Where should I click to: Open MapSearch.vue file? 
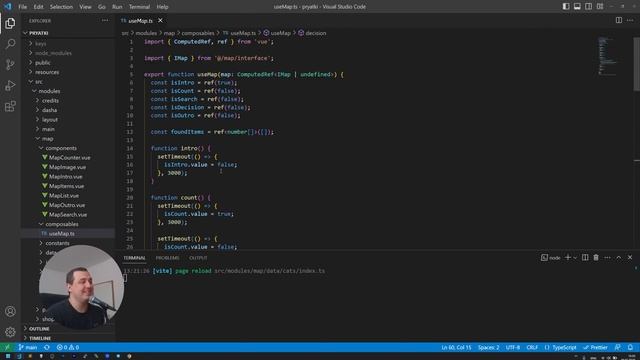point(68,214)
